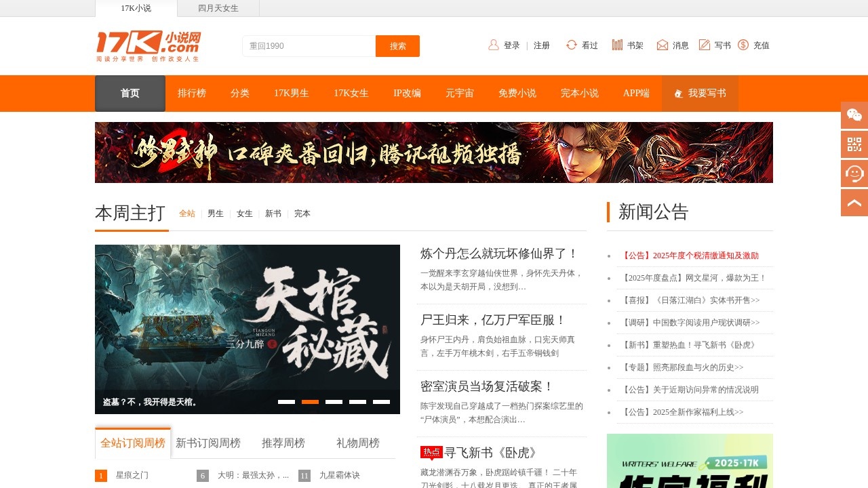The height and width of the screenshot is (488, 868).
Task: Click the pen icon inside 我要写书 button
Action: pos(679,94)
